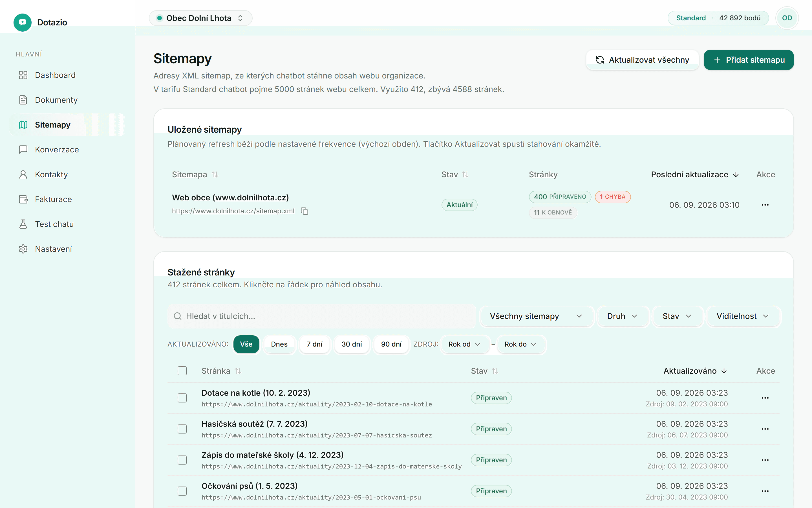Open actions menu for Očkování psů row
The image size is (812, 508).
[x=765, y=491]
